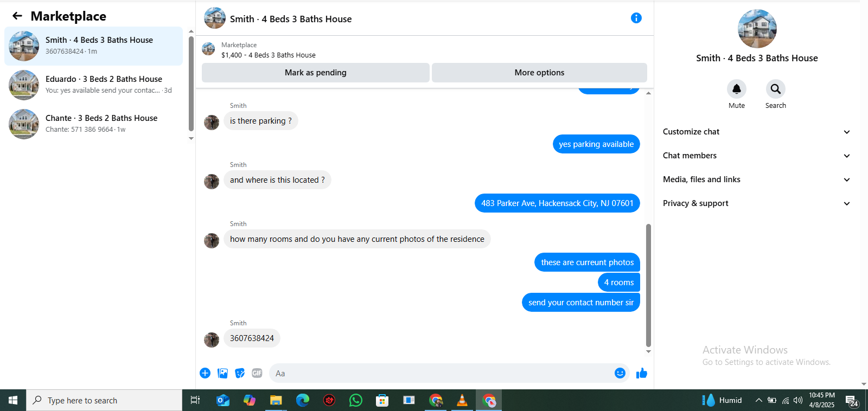Search in conversation using magnifier icon
Viewport: 868px width, 411px height.
[776, 89]
